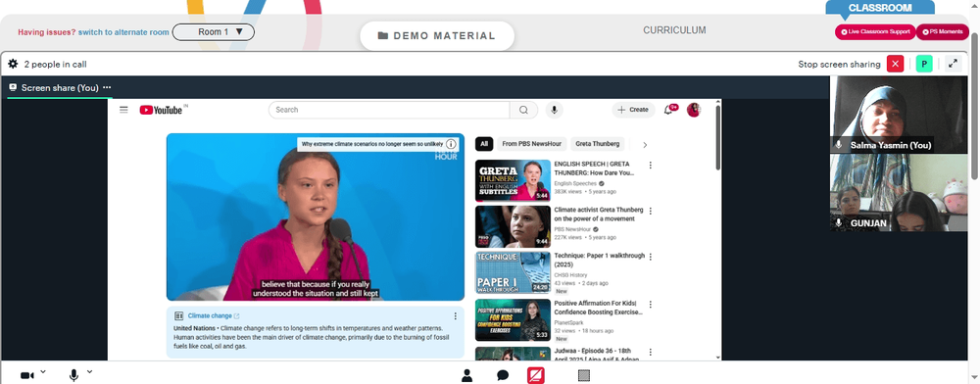Expand camera options chevron
Viewport: 980px width, 384px height.
(x=42, y=372)
